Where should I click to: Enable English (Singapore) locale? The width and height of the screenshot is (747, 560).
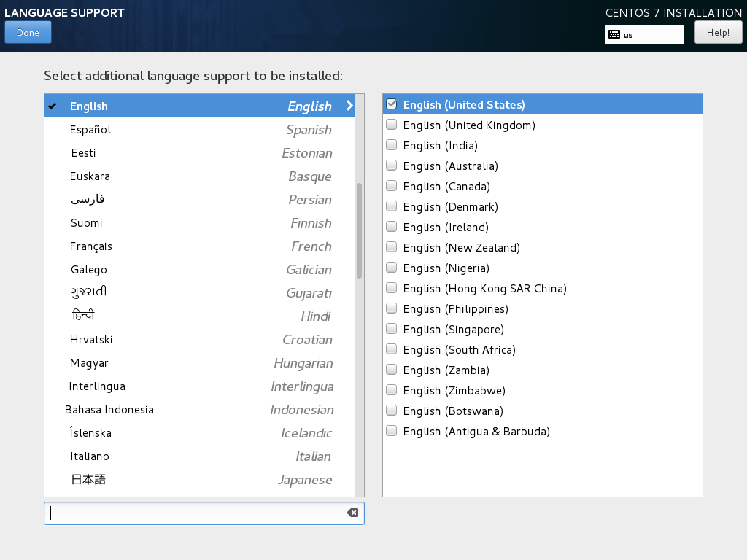[391, 328]
